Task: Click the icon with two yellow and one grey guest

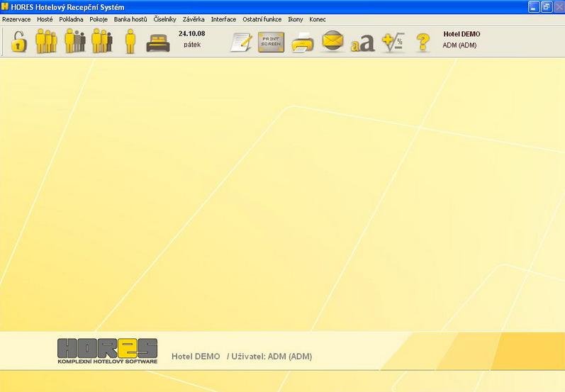Action: click(101, 42)
